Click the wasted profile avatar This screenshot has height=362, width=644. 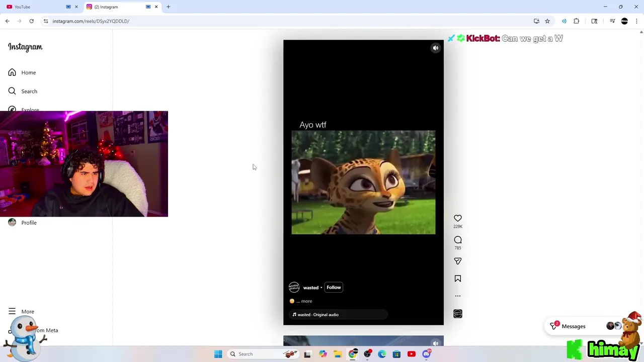click(294, 288)
